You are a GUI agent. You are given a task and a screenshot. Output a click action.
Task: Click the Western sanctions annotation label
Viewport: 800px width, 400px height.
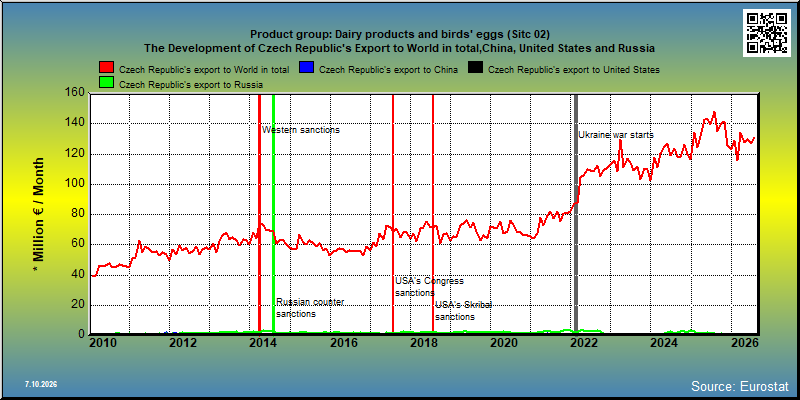pyautogui.click(x=301, y=130)
